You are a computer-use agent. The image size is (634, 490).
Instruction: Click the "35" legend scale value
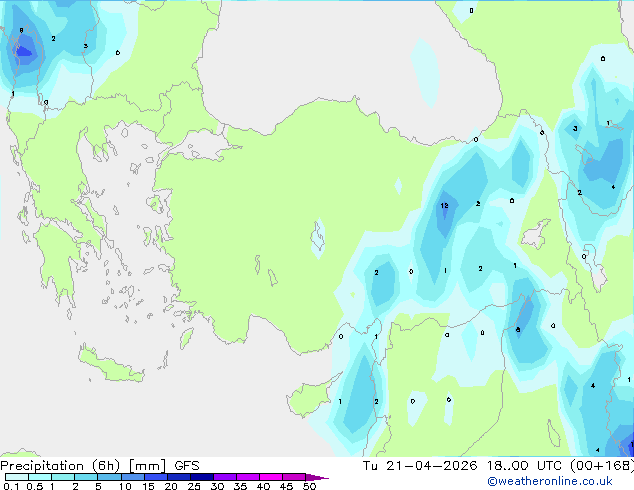click(240, 486)
